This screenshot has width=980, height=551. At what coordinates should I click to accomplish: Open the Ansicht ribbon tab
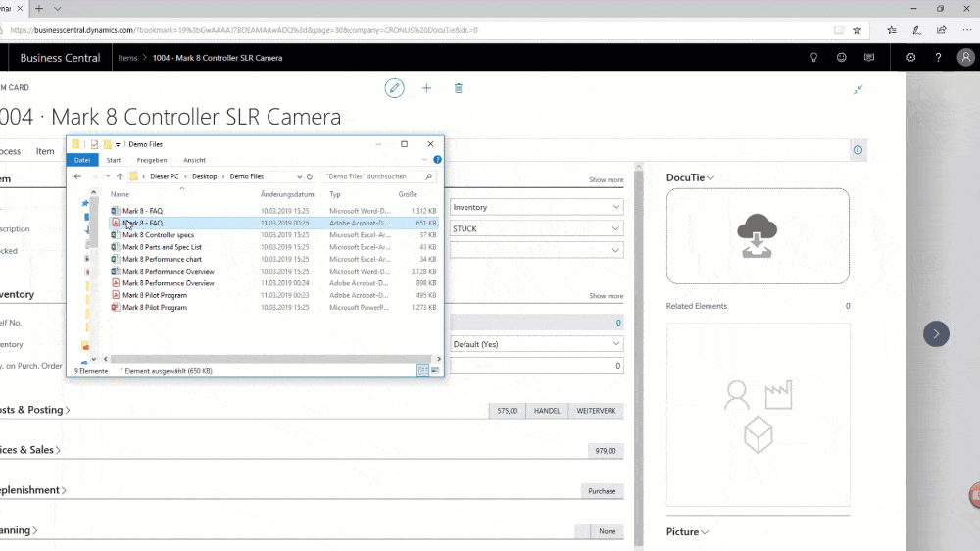[x=194, y=160]
